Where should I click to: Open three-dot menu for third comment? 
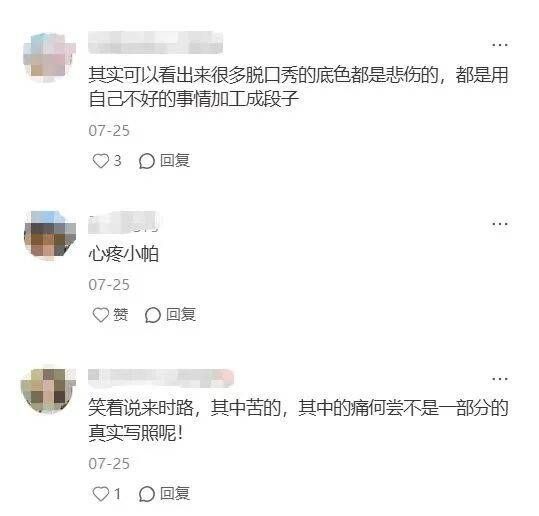500,379
